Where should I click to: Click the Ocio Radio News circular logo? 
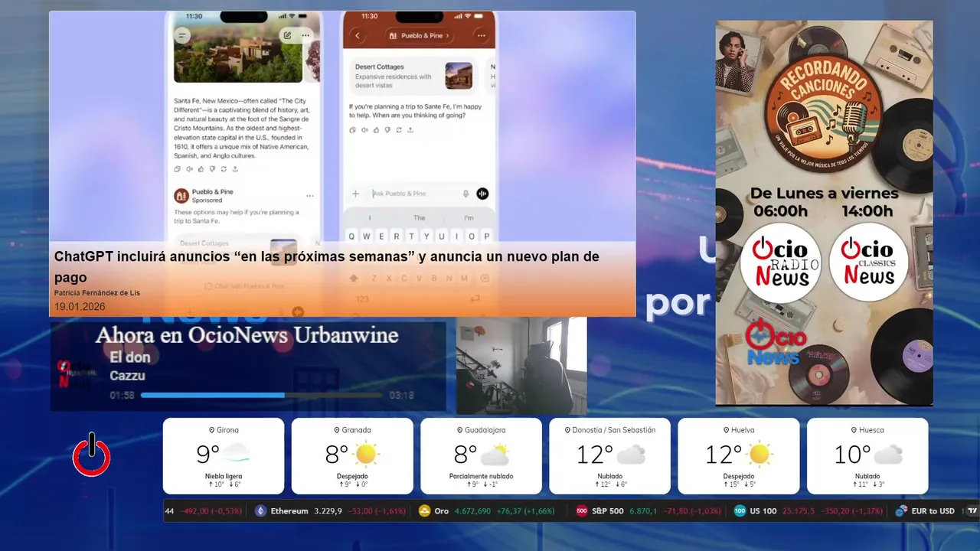(x=781, y=262)
